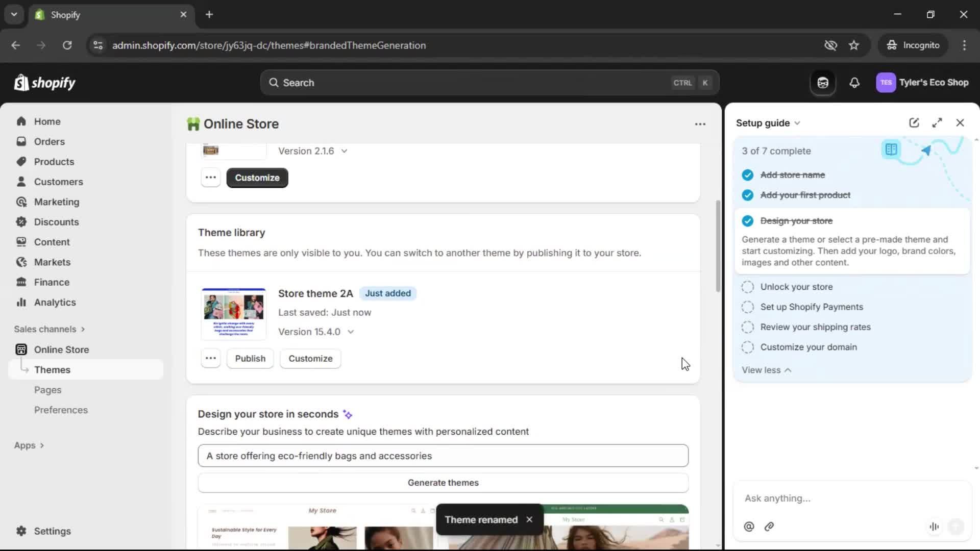Click the @ mention icon in chat

tap(749, 527)
